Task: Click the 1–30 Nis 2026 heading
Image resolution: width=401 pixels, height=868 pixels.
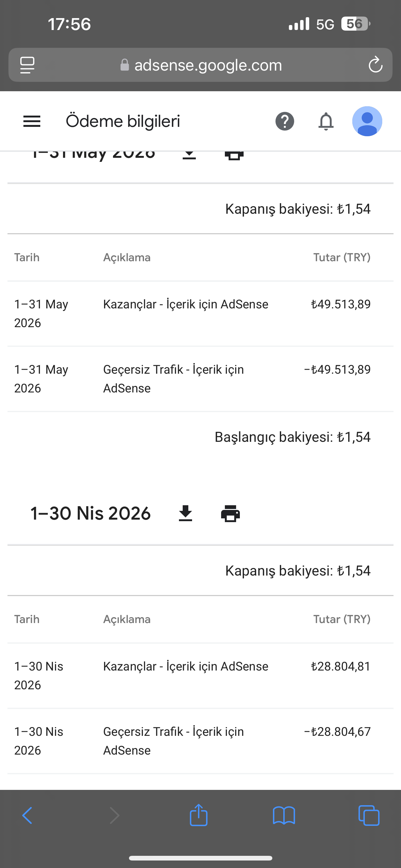Action: pyautogui.click(x=91, y=514)
